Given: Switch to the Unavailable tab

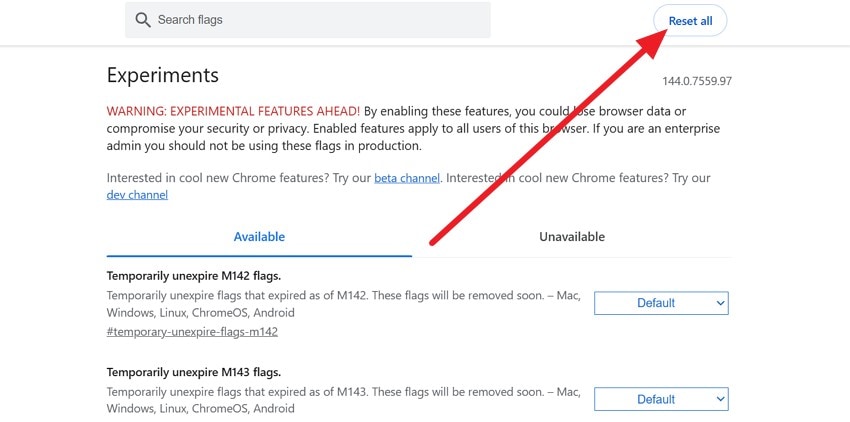Looking at the screenshot, I should (571, 237).
